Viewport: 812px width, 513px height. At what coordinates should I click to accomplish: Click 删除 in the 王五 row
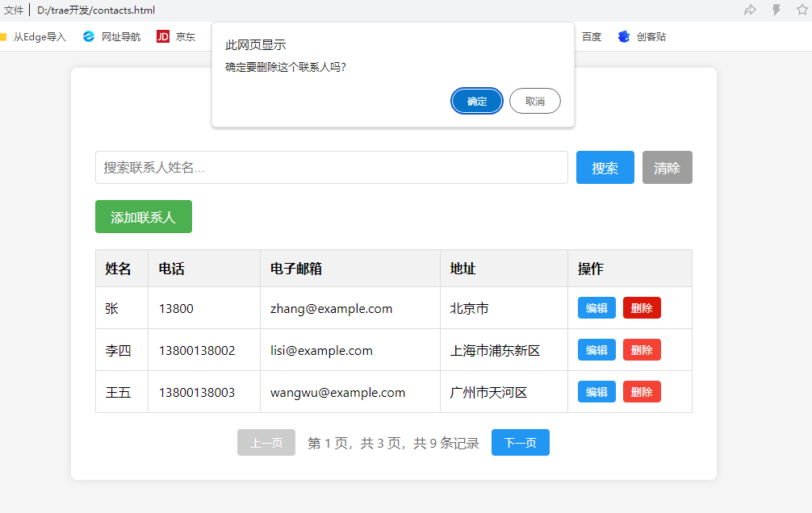click(x=642, y=392)
